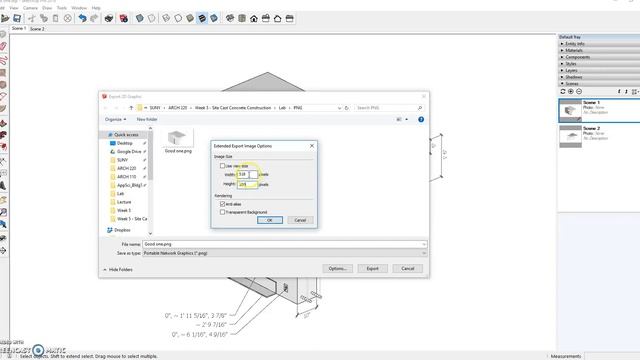The height and width of the screenshot is (360, 640).
Task: Open the Camera menu
Action: point(30,8)
